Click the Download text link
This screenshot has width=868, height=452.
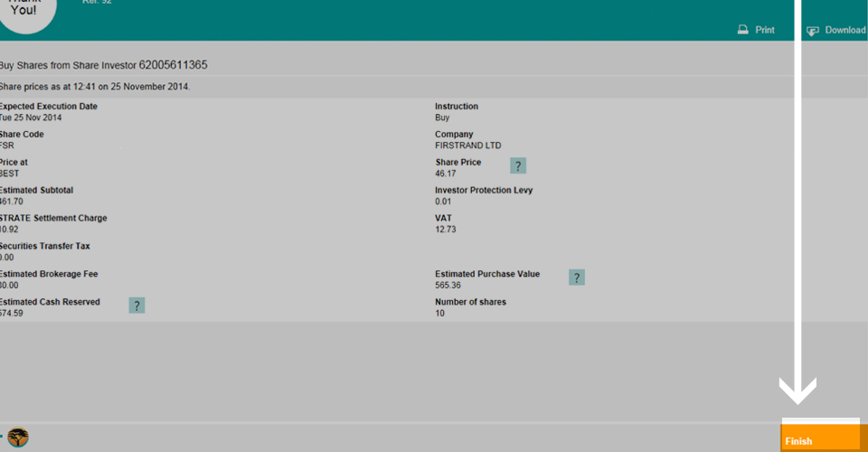(844, 30)
